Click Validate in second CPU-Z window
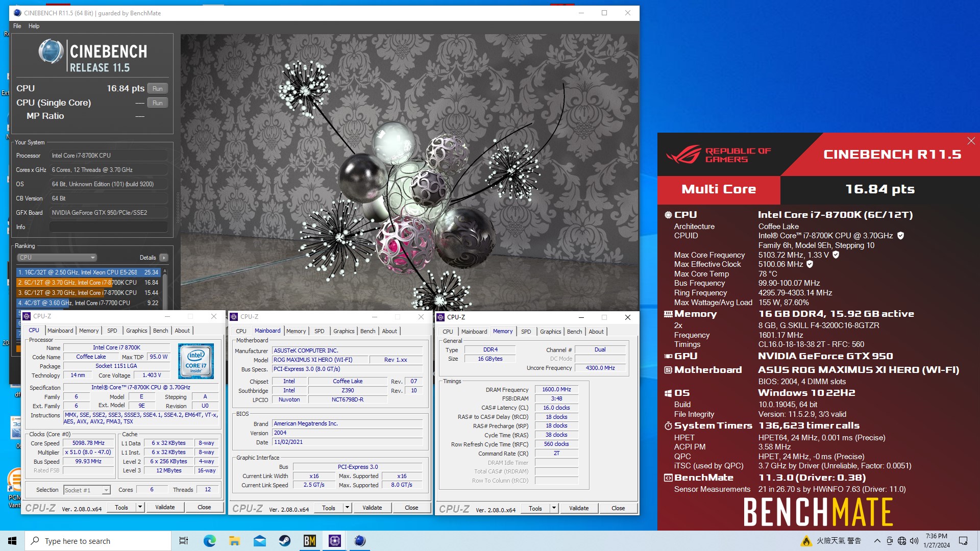Viewport: 980px width, 551px height. [x=372, y=508]
